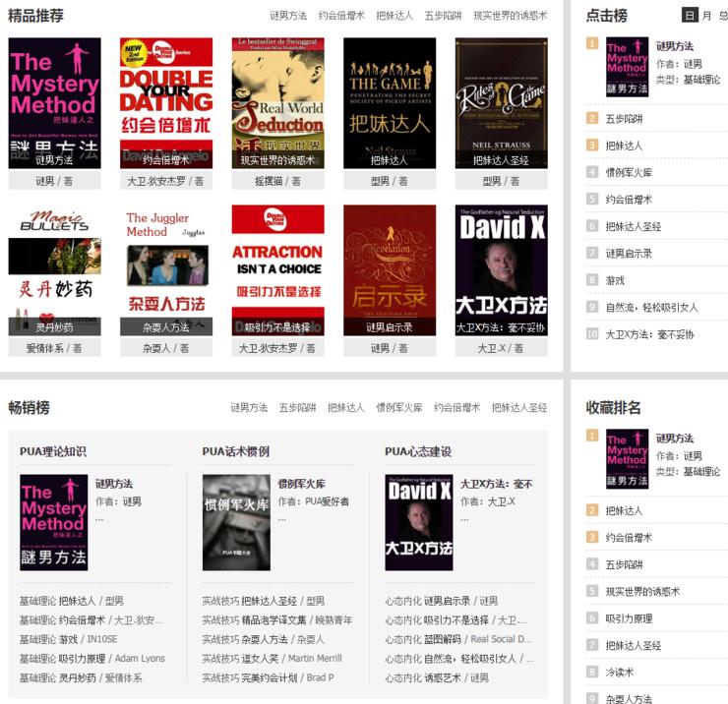The image size is (728, 704).
Task: Open The Game 把妹达人 book cover
Action: pyautogui.click(x=390, y=102)
